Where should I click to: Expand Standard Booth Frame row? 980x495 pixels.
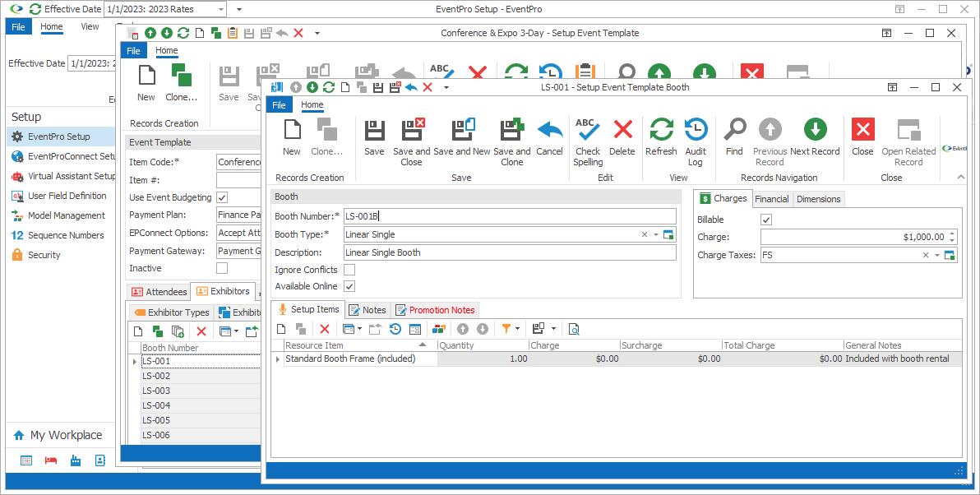(278, 359)
